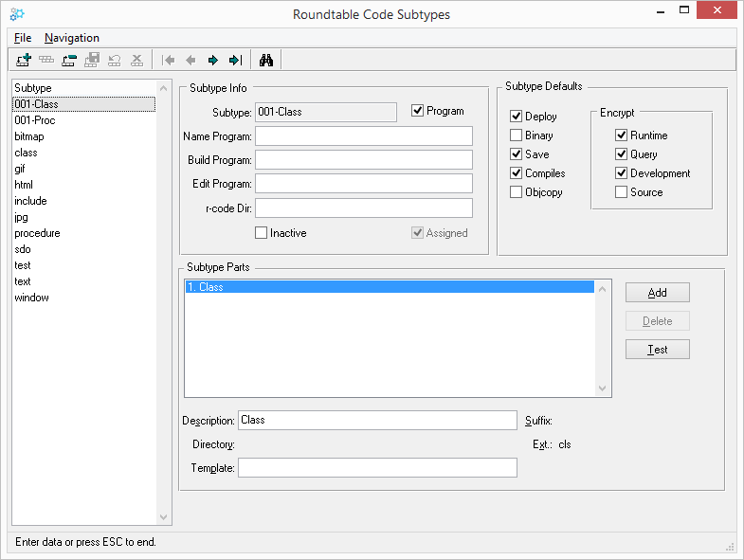
Task: Click the Subtype column header
Action: tap(83, 88)
